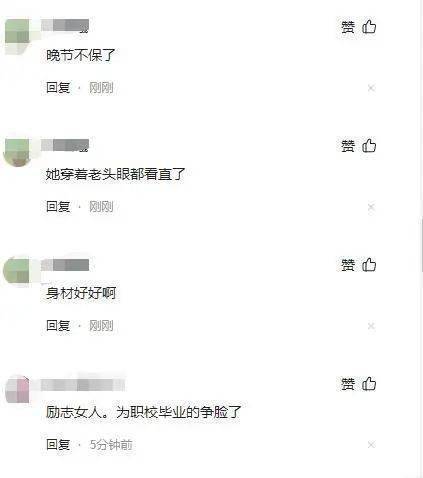Viewport: 423px width, 478px height.
Task: Open username above "励志女人" comment
Action: pyautogui.click(x=83, y=384)
